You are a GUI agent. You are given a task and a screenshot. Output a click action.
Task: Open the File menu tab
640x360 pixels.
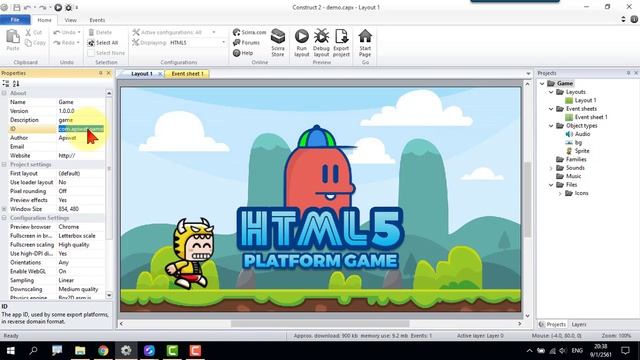pyautogui.click(x=15, y=20)
